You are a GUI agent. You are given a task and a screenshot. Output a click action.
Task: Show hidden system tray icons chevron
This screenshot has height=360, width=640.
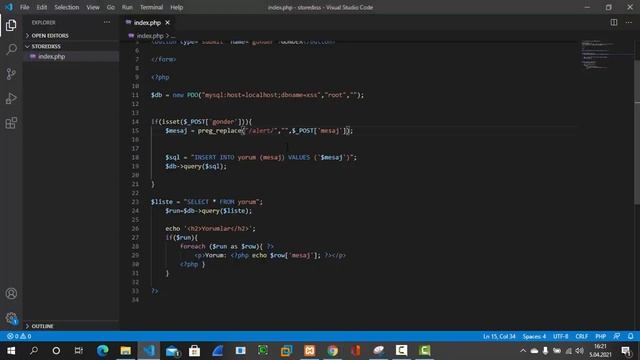[523, 351]
